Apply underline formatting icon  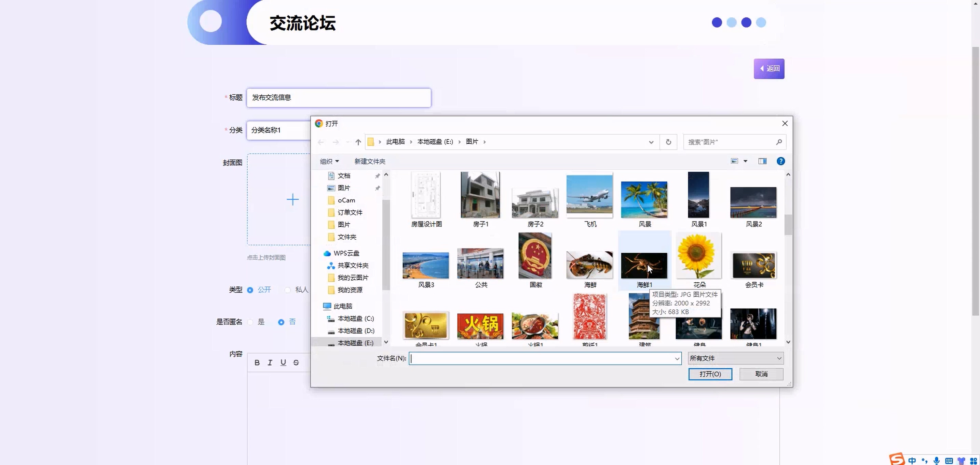283,362
